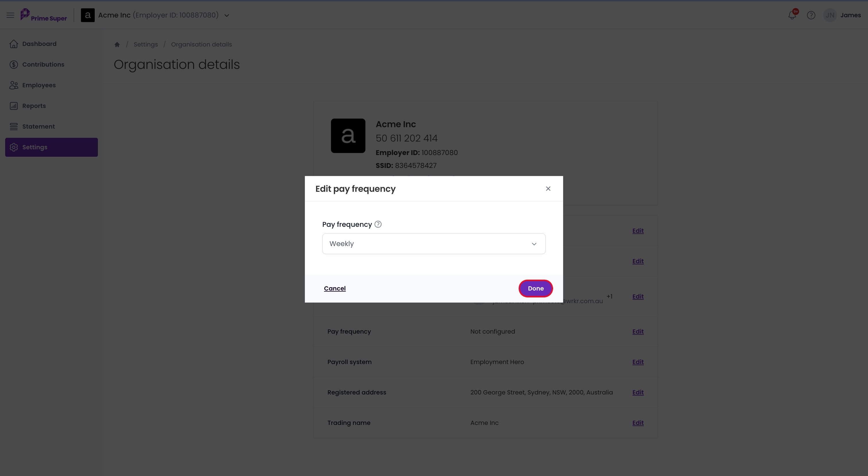The image size is (868, 476).
Task: Open the help question mark icon
Action: [x=811, y=15]
